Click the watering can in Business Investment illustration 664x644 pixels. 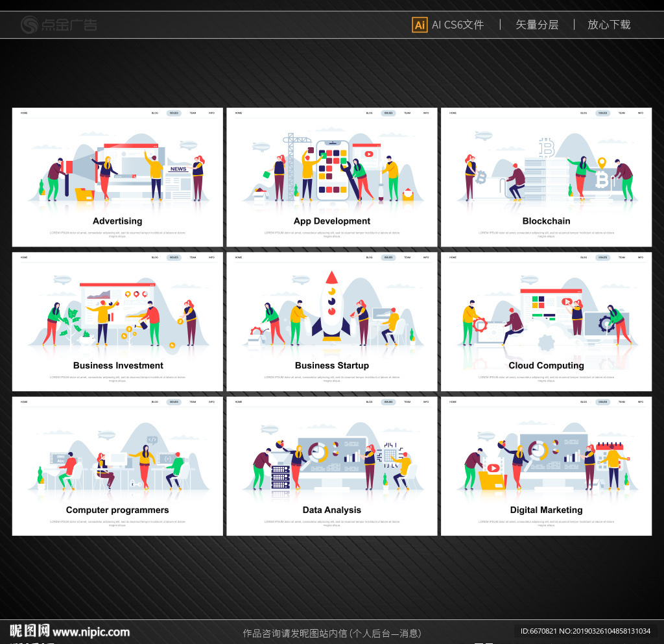(141, 324)
